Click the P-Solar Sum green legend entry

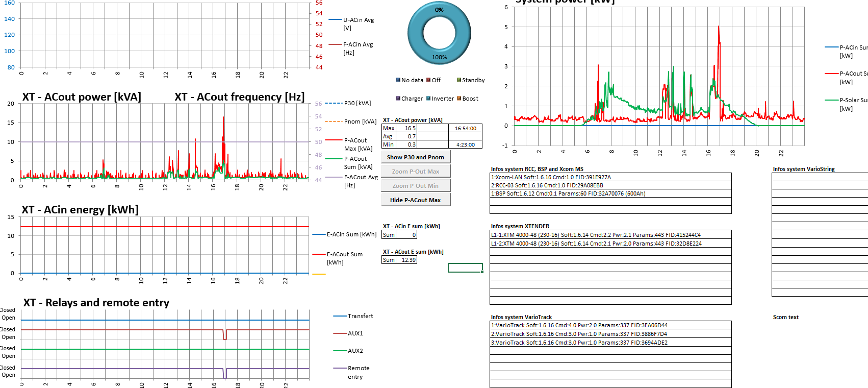pos(832,100)
